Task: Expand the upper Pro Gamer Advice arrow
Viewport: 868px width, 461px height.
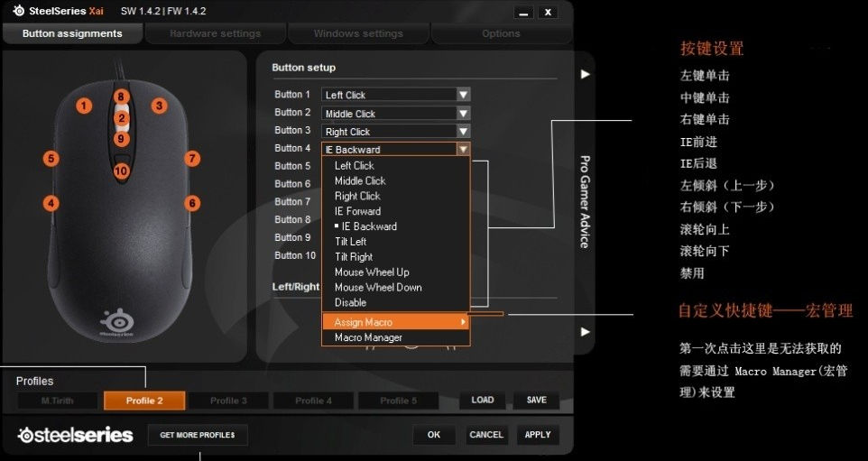Action: [x=585, y=74]
